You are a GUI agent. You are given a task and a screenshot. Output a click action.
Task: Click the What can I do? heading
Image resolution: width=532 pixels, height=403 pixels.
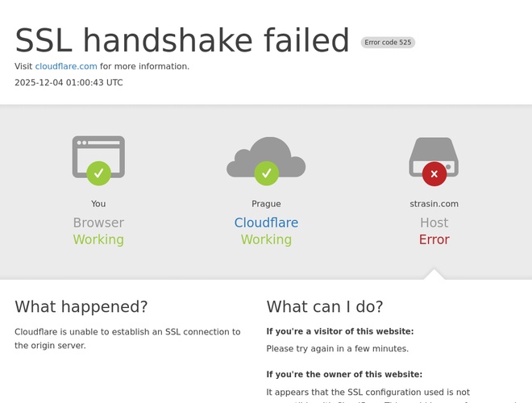[325, 306]
